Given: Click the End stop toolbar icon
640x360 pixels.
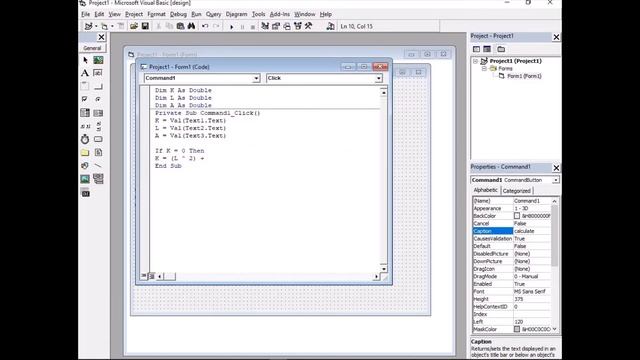Looking at the screenshot, I should [x=253, y=27].
